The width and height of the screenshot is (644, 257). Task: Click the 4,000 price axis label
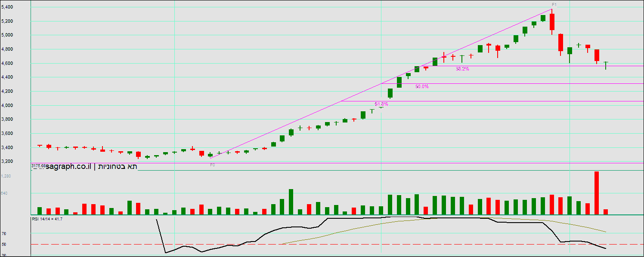pos(7,105)
